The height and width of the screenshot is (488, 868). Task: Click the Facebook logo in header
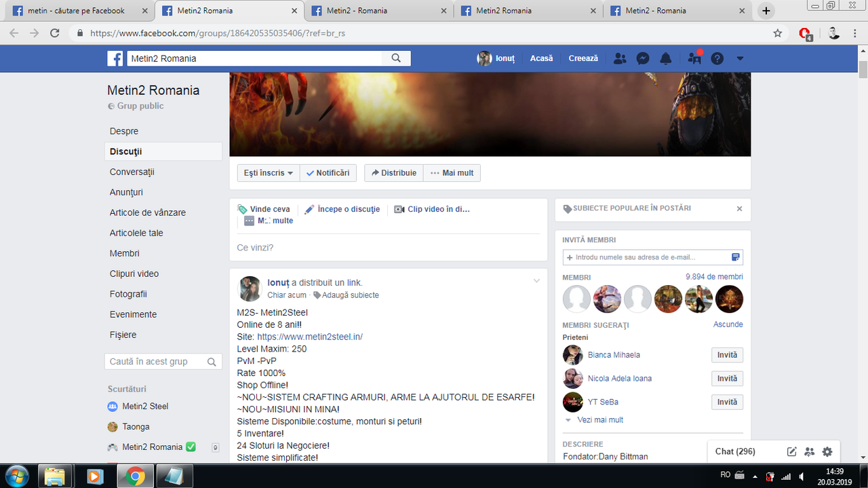(115, 58)
